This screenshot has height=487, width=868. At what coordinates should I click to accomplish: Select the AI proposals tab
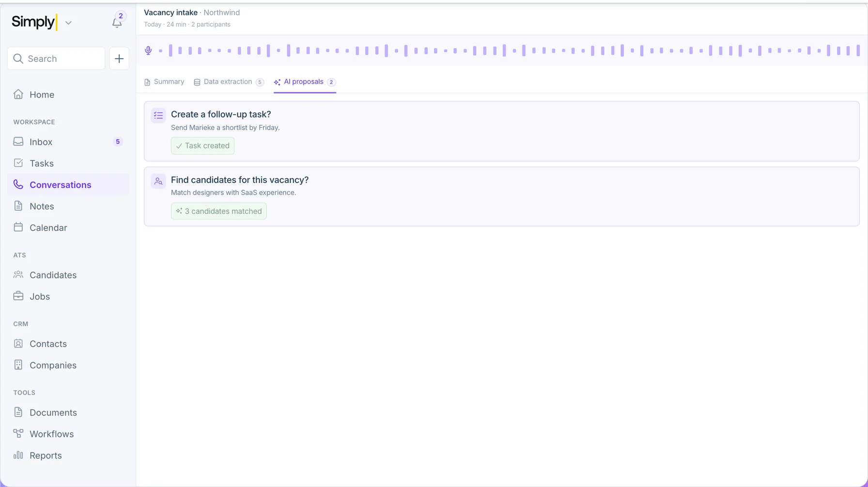tap(305, 82)
